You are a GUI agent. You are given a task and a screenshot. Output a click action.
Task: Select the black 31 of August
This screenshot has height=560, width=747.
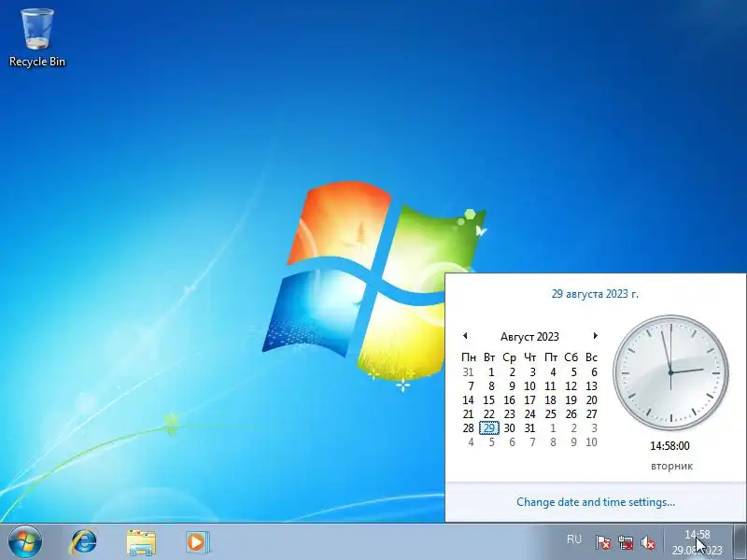click(x=529, y=428)
